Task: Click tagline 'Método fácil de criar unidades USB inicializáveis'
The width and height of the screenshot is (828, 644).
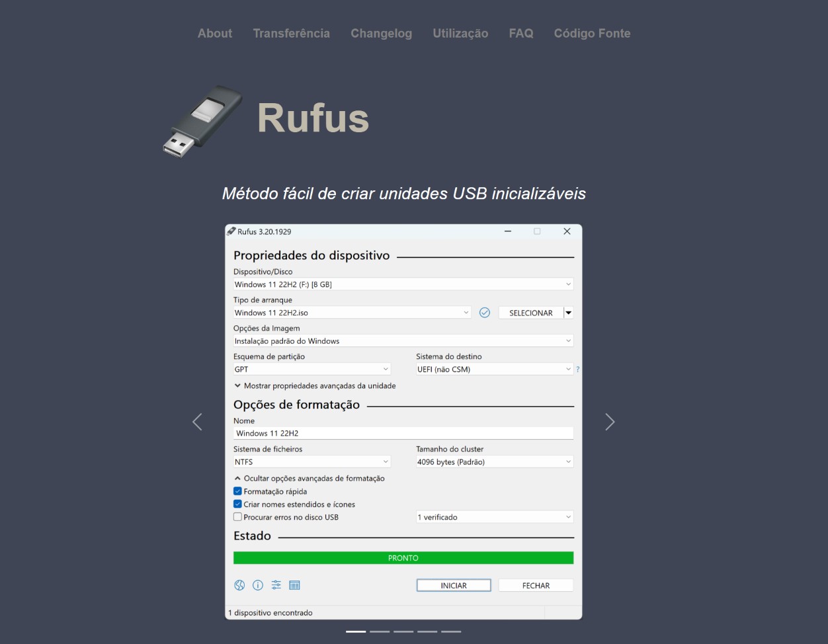Action: (403, 194)
